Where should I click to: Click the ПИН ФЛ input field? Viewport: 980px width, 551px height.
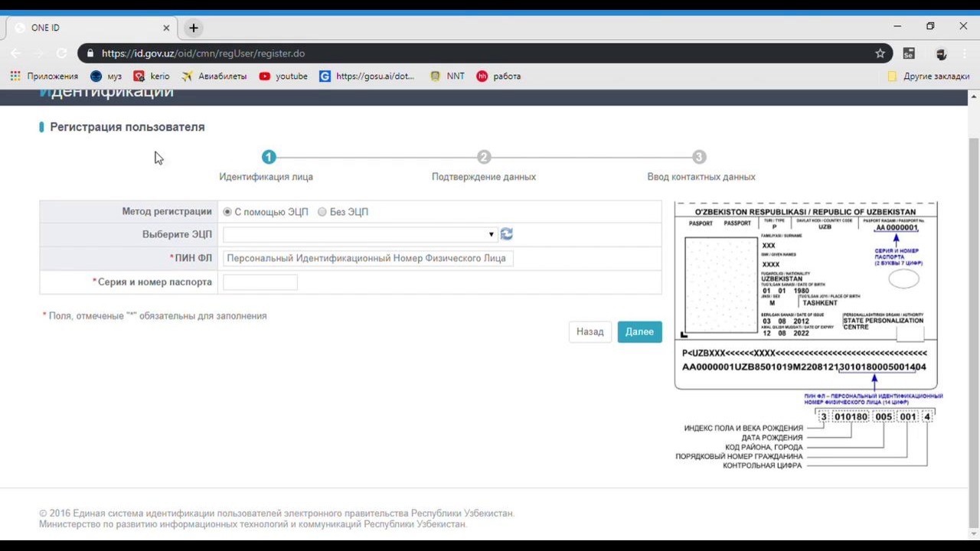[x=367, y=259]
